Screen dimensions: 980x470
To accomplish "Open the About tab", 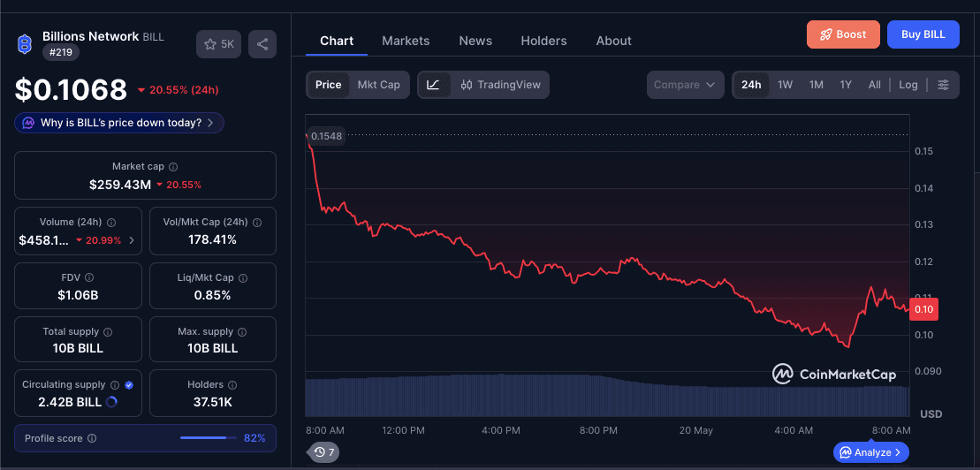I will click(614, 42).
